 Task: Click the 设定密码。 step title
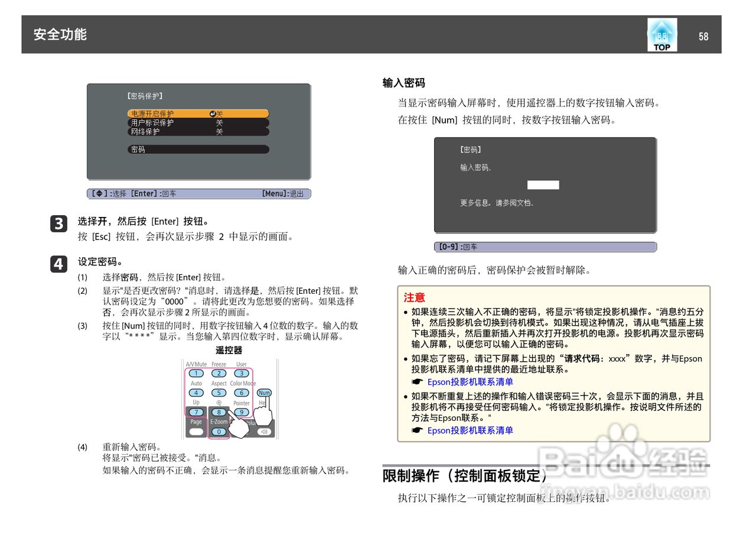100,261
